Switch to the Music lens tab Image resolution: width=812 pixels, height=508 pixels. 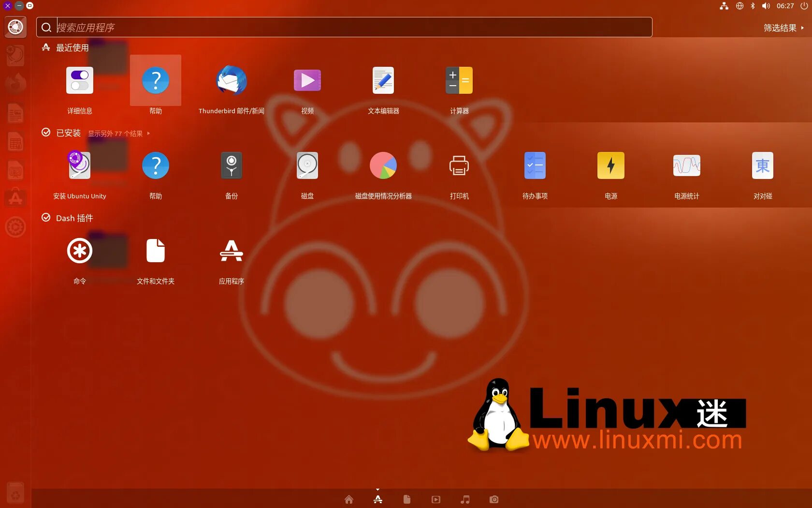465,499
